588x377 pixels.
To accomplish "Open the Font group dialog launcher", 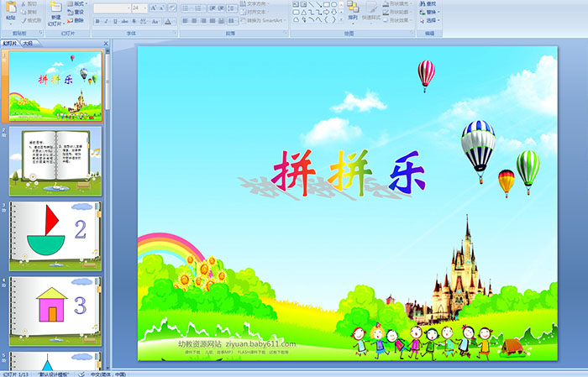I will (x=175, y=34).
